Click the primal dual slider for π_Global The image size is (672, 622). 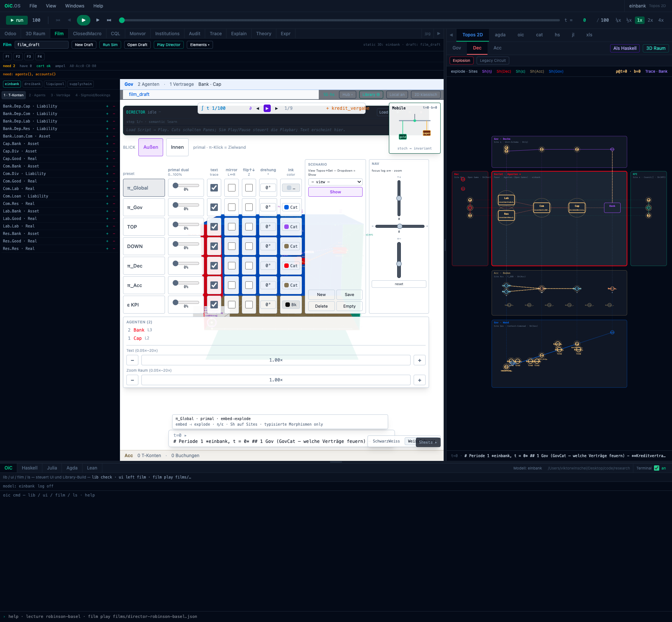[x=186, y=185]
